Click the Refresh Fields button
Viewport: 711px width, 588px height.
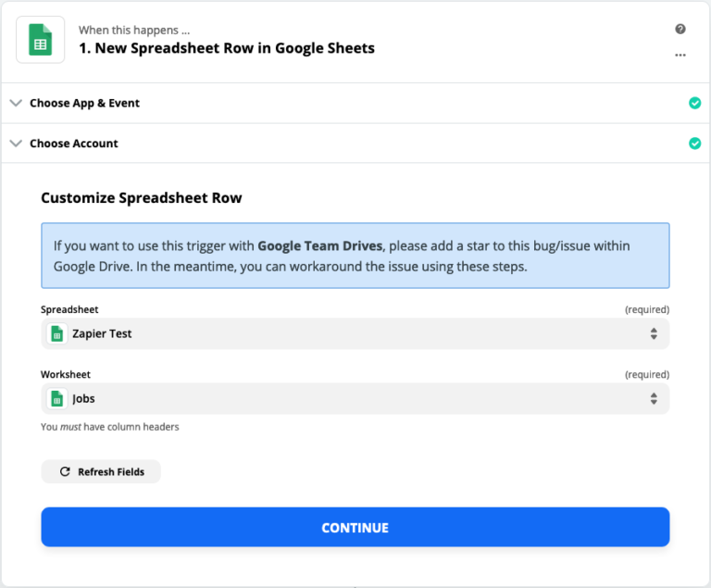[101, 472]
